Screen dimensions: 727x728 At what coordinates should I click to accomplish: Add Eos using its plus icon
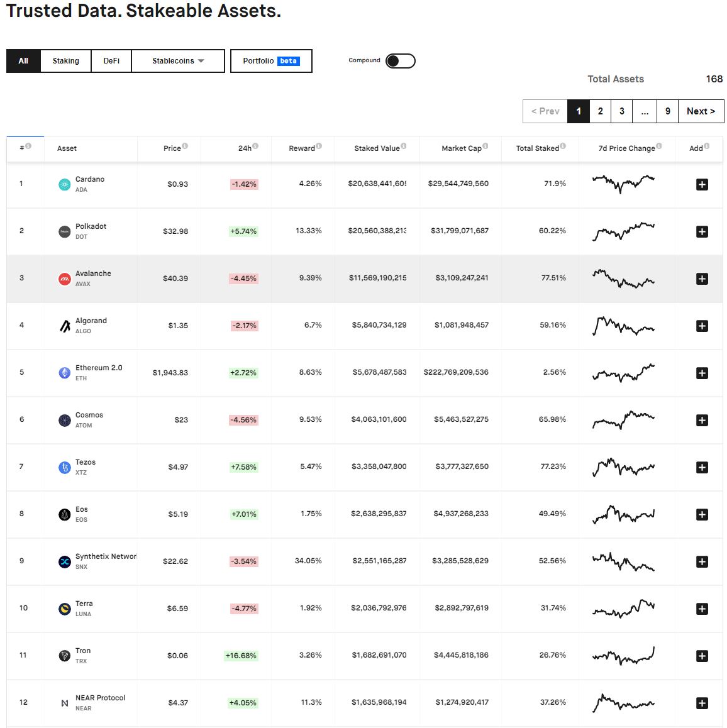click(x=701, y=514)
